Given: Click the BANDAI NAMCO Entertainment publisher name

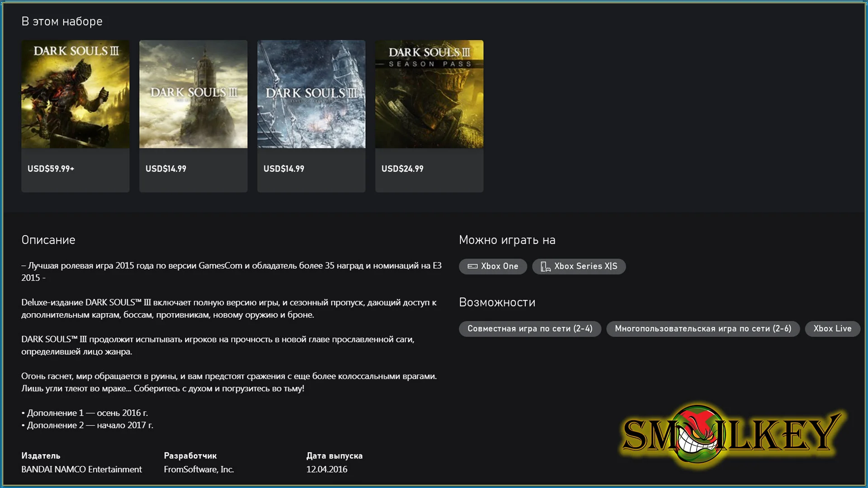Looking at the screenshot, I should point(81,469).
